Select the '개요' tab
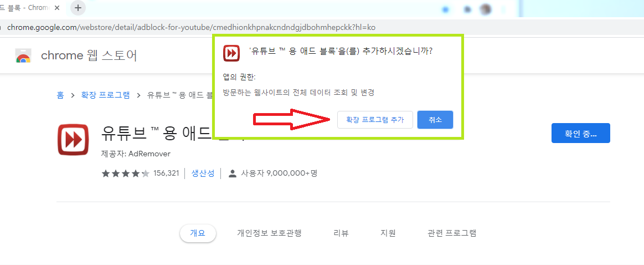The height and width of the screenshot is (265, 644). tap(198, 233)
